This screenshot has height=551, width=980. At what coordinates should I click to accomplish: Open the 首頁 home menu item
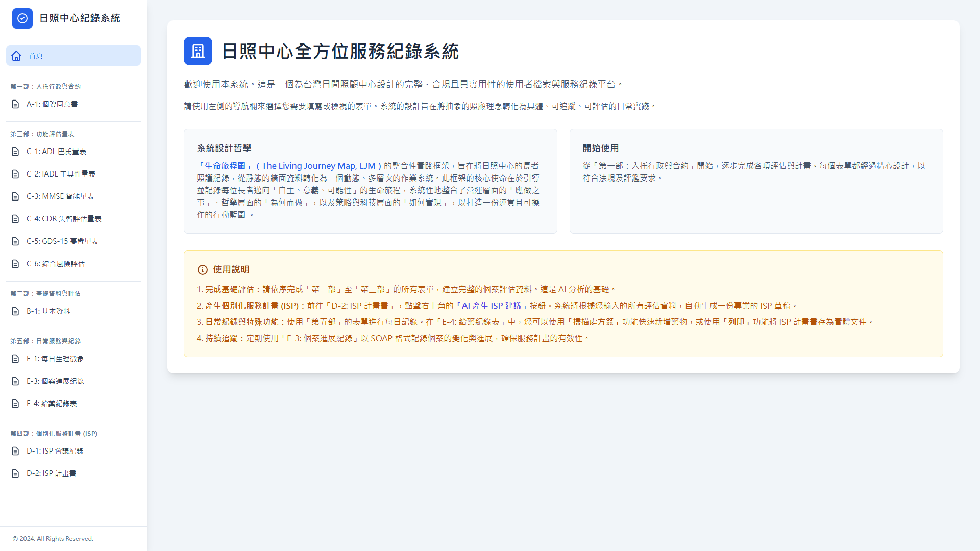coord(73,56)
